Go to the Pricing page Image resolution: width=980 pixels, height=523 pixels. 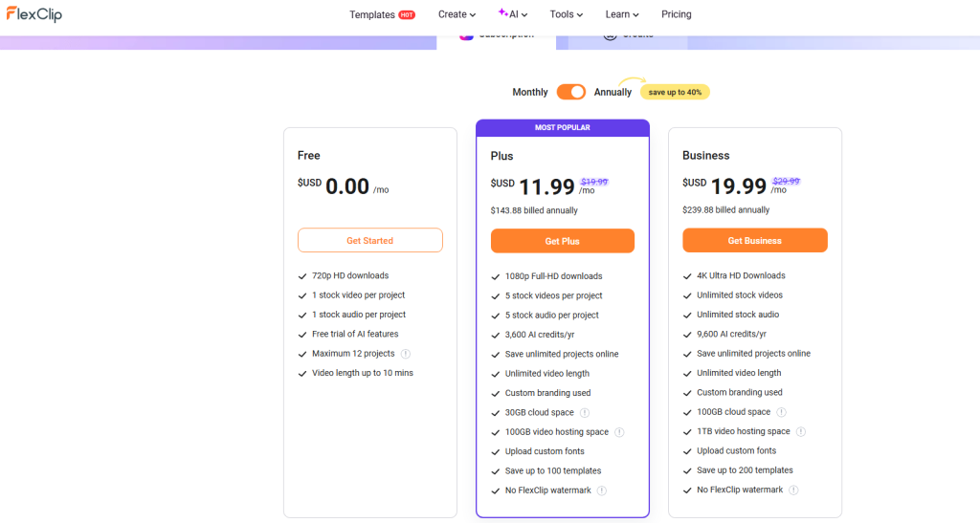click(x=677, y=14)
